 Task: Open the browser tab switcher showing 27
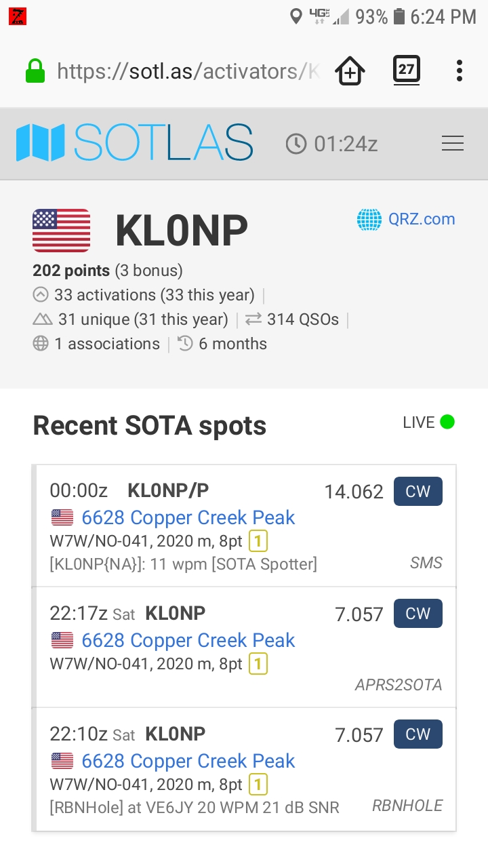(x=406, y=70)
